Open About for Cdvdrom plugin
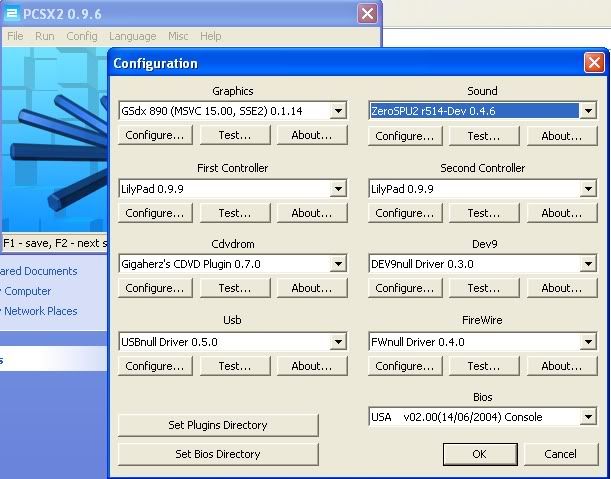 (312, 288)
